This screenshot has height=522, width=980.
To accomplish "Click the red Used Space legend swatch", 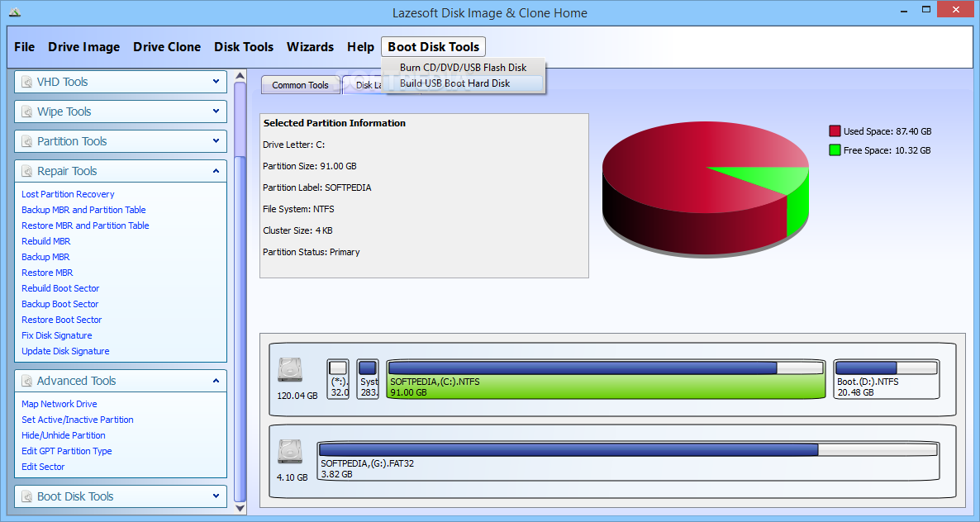I will tap(835, 131).
